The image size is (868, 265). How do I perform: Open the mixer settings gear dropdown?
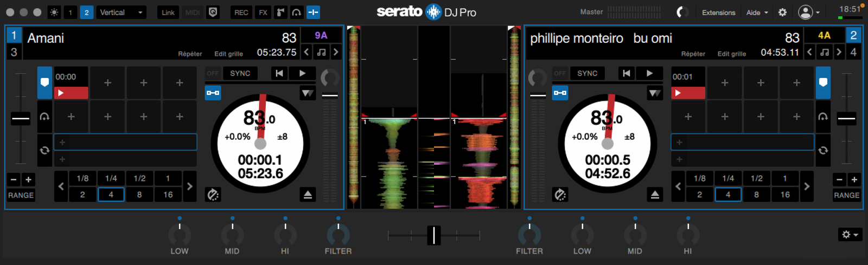(x=850, y=235)
